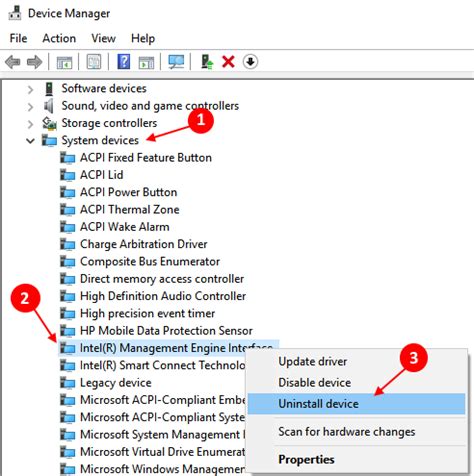The height and width of the screenshot is (476, 474).
Task: Select the Storage controllers label
Action: pyautogui.click(x=109, y=123)
